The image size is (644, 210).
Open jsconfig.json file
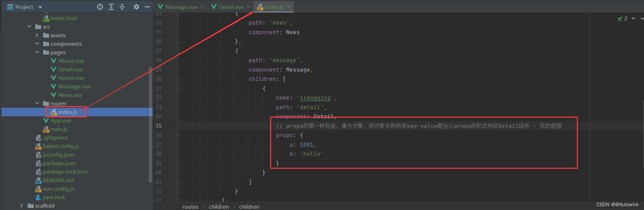click(x=58, y=155)
